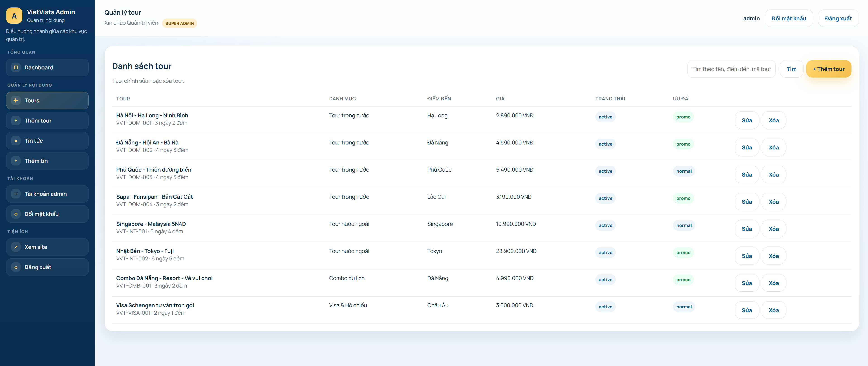This screenshot has height=366, width=868.
Task: Click Đăng xuất button in top header
Action: [838, 18]
